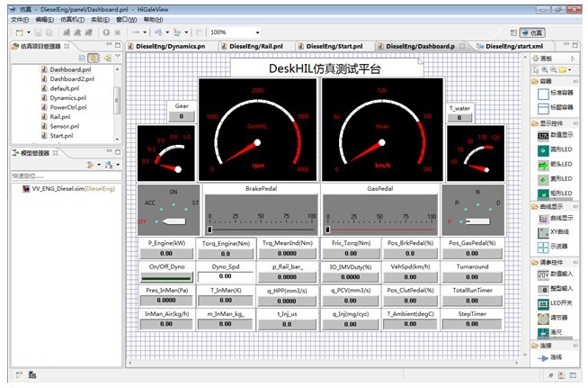Click the T_water value display box
The height and width of the screenshot is (388, 588).
point(459,118)
